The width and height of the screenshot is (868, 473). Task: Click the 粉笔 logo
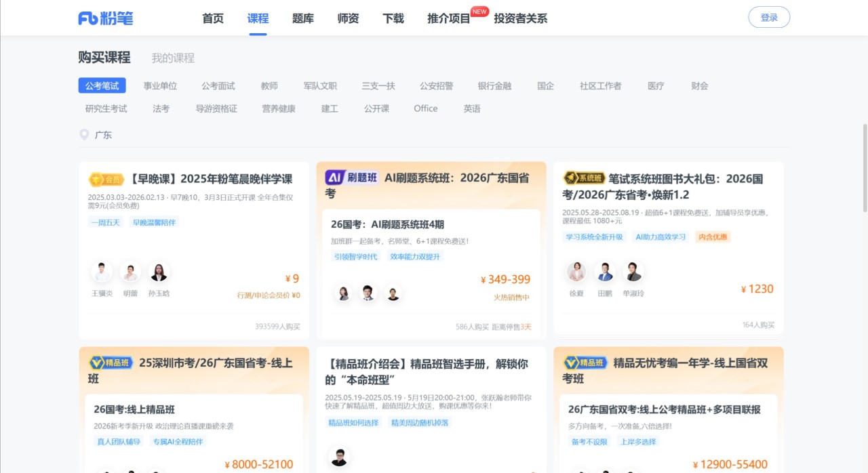pos(105,18)
